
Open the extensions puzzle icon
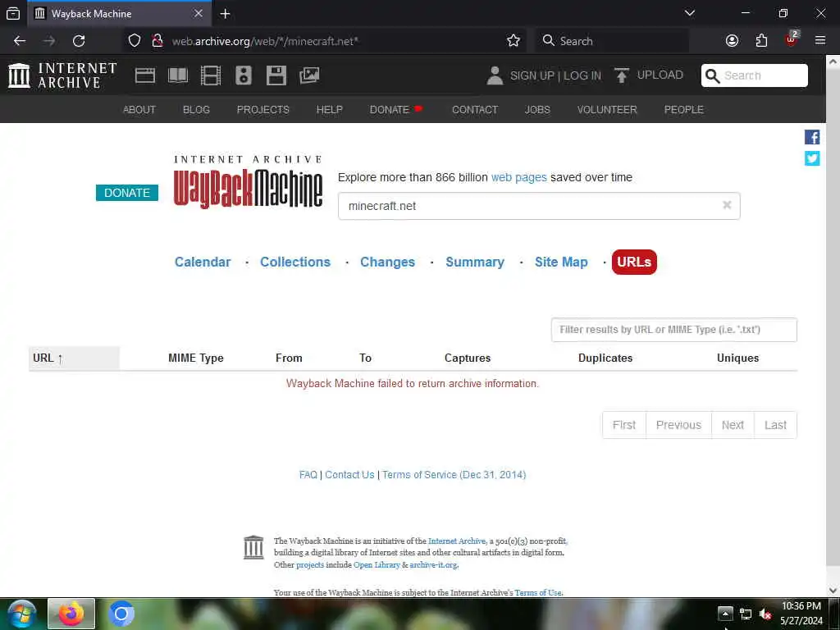coord(761,41)
